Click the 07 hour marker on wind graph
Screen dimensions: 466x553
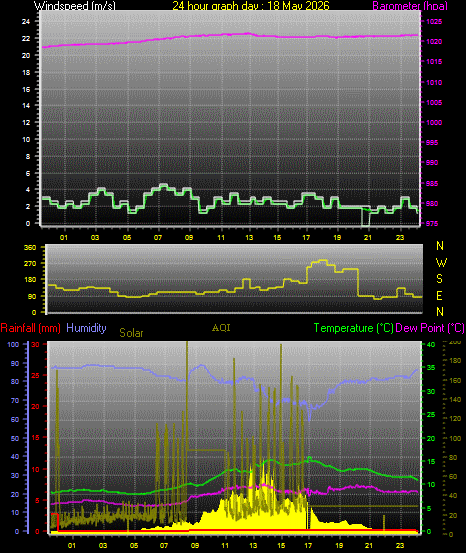coord(158,237)
